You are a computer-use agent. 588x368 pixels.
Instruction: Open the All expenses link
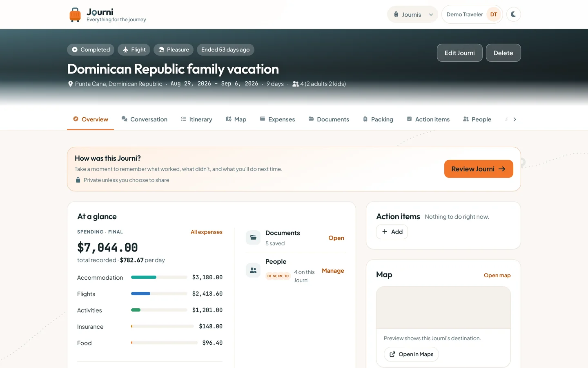click(207, 232)
